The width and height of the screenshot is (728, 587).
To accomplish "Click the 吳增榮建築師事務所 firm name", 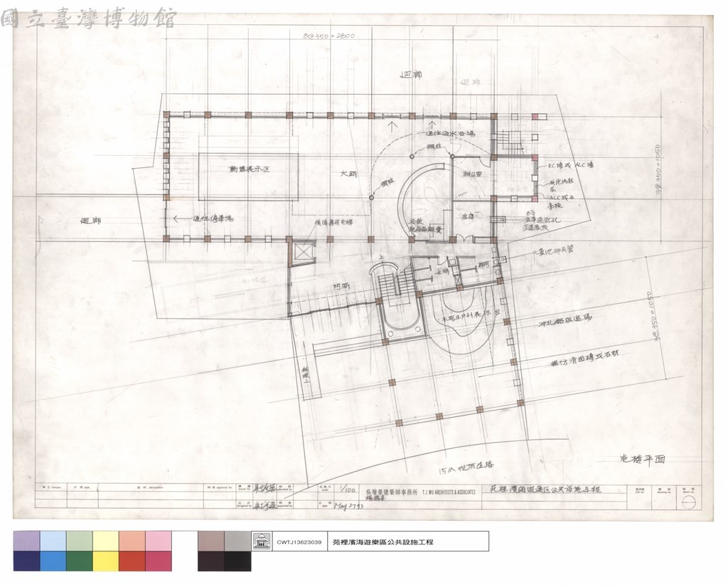I will [x=392, y=491].
